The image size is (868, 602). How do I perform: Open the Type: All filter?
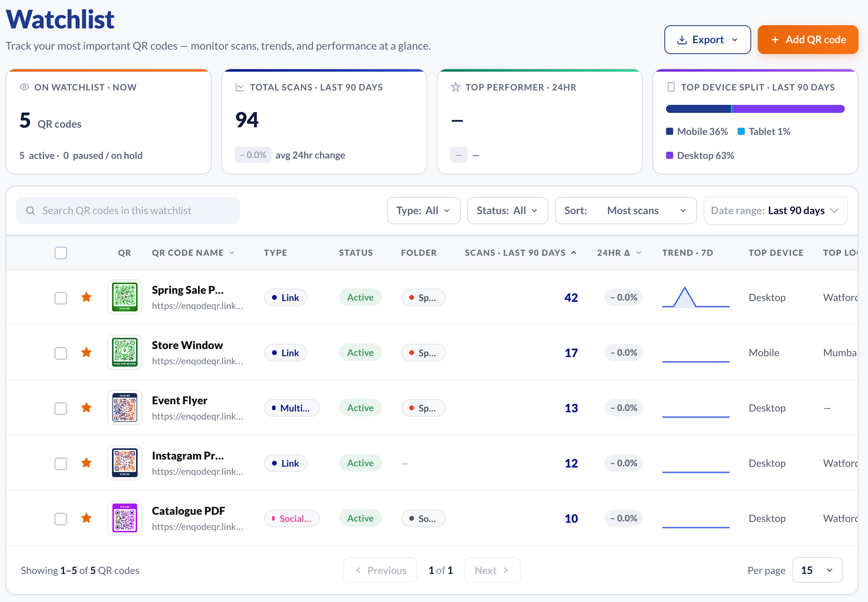424,211
